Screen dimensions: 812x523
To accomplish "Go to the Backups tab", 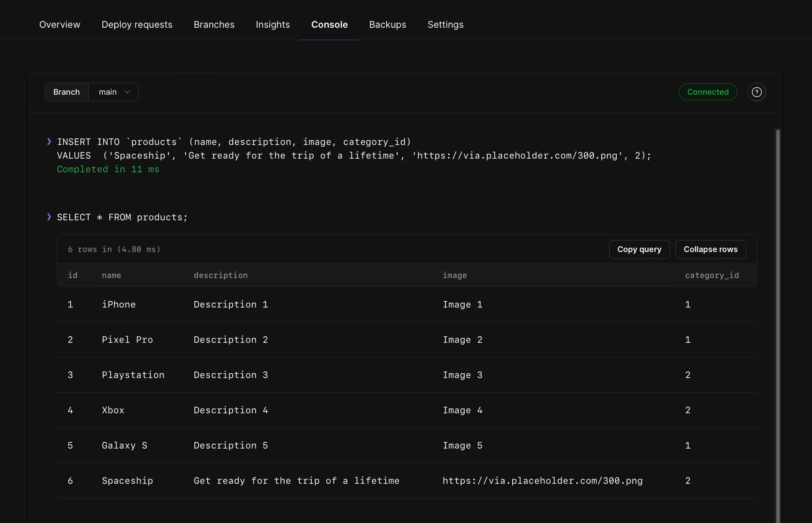I will pyautogui.click(x=387, y=24).
